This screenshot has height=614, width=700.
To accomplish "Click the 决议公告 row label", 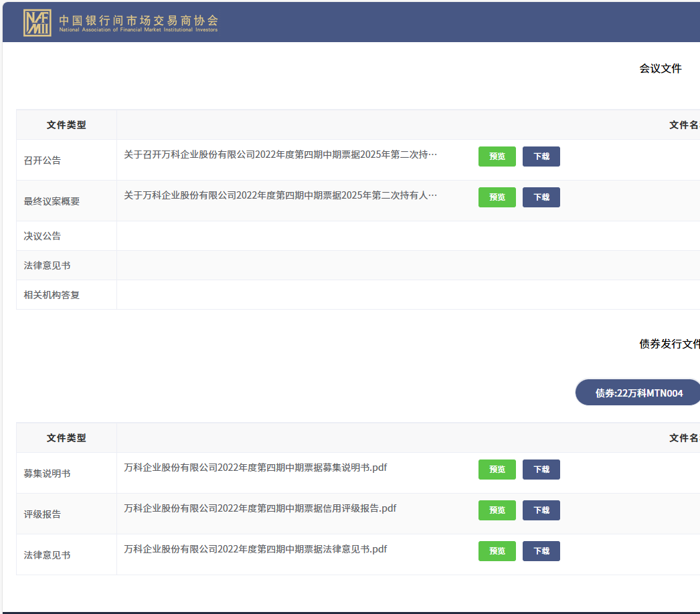I will [x=42, y=236].
